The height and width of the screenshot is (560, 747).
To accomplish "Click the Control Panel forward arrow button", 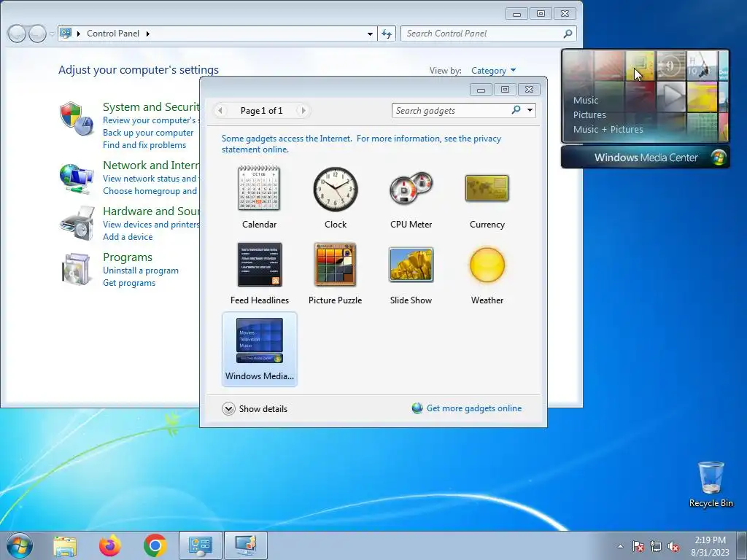I will pyautogui.click(x=37, y=34).
